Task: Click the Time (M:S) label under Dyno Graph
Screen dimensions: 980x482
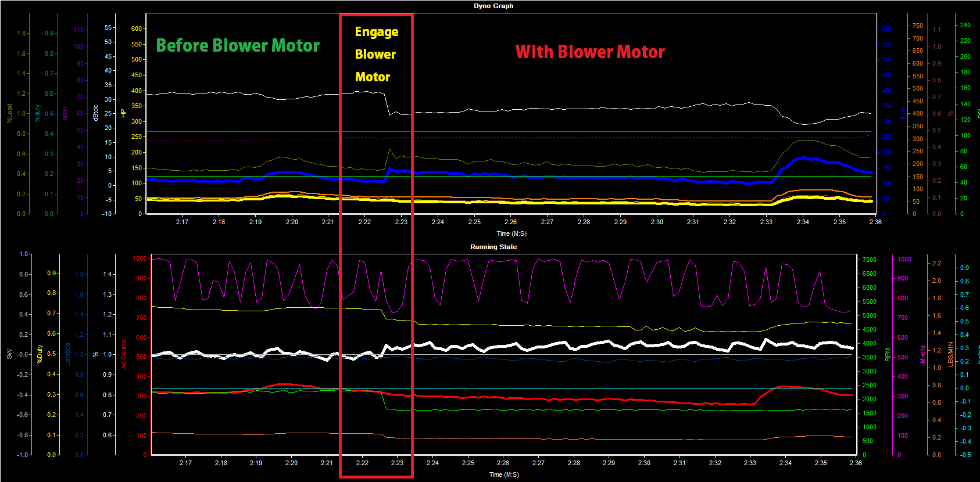Action: click(x=511, y=233)
